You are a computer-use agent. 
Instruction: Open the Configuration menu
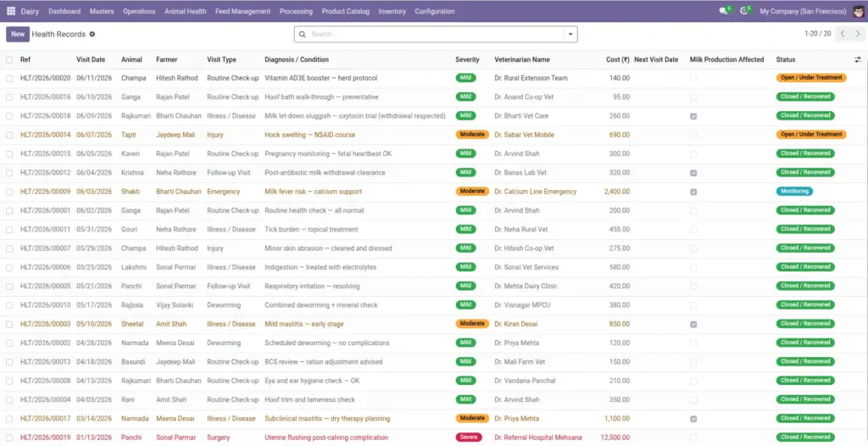pyautogui.click(x=435, y=11)
